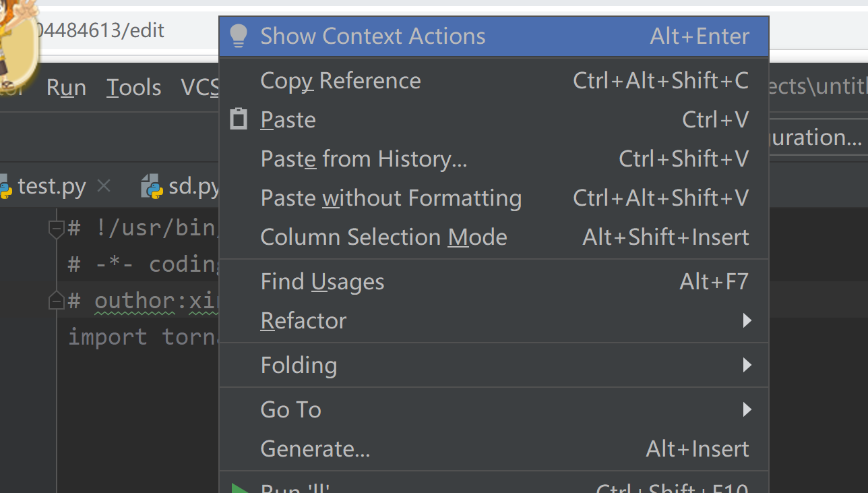Toggle the fold marker beside the outhor comment
Viewport: 868px width, 493px height.
pos(56,301)
